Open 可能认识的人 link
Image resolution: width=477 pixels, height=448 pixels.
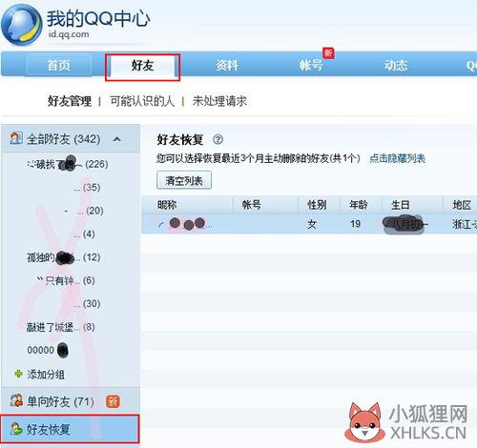tap(142, 101)
